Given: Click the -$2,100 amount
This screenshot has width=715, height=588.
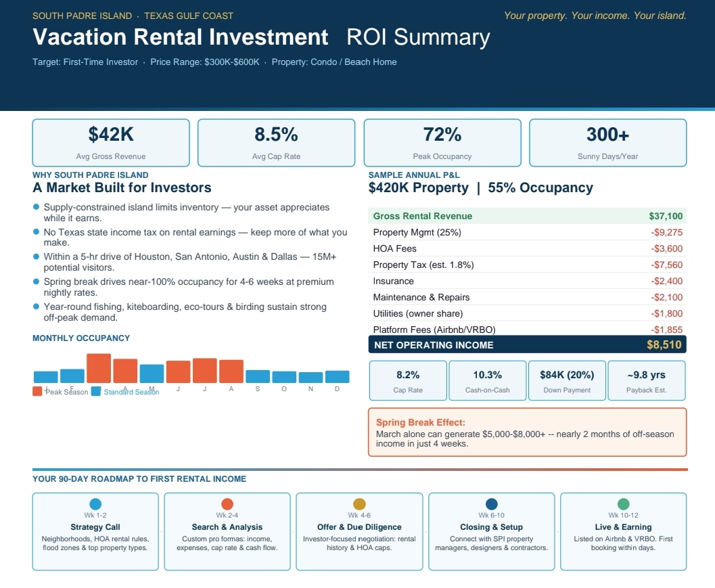Looking at the screenshot, I should 667,298.
